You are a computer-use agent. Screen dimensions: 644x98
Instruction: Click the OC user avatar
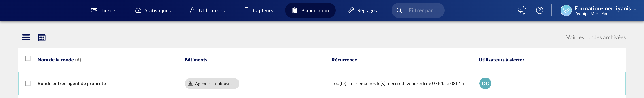point(485,83)
